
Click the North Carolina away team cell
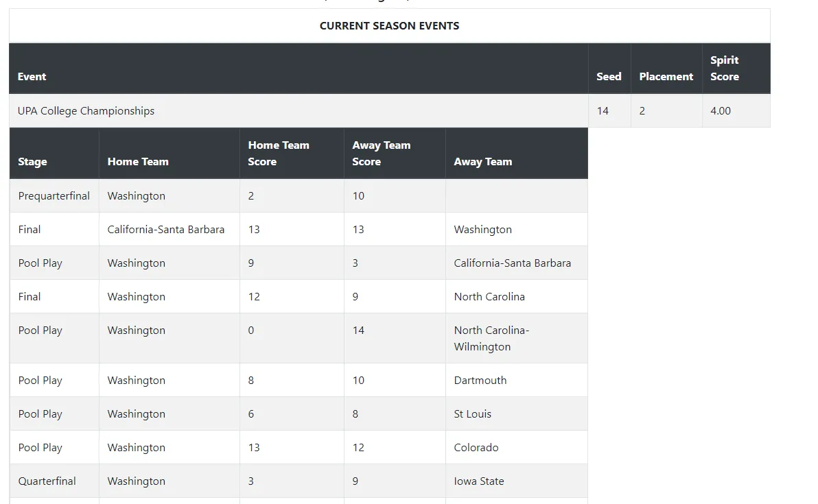(x=489, y=297)
